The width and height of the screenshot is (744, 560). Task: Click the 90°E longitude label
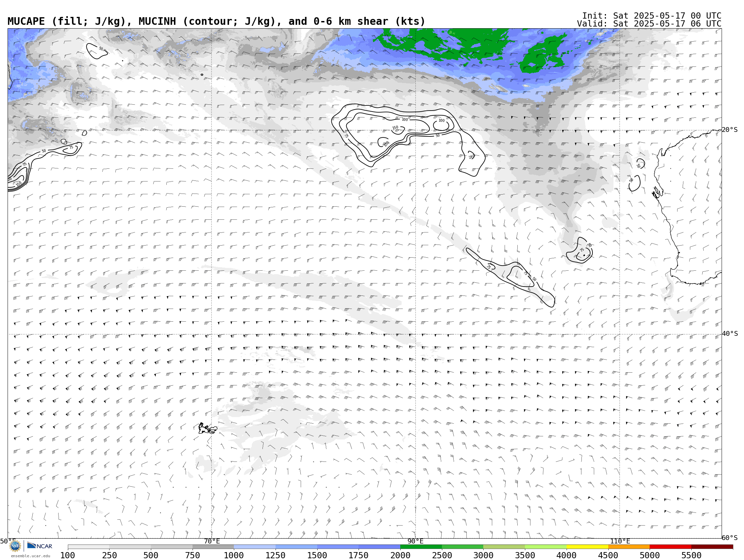[x=416, y=541]
